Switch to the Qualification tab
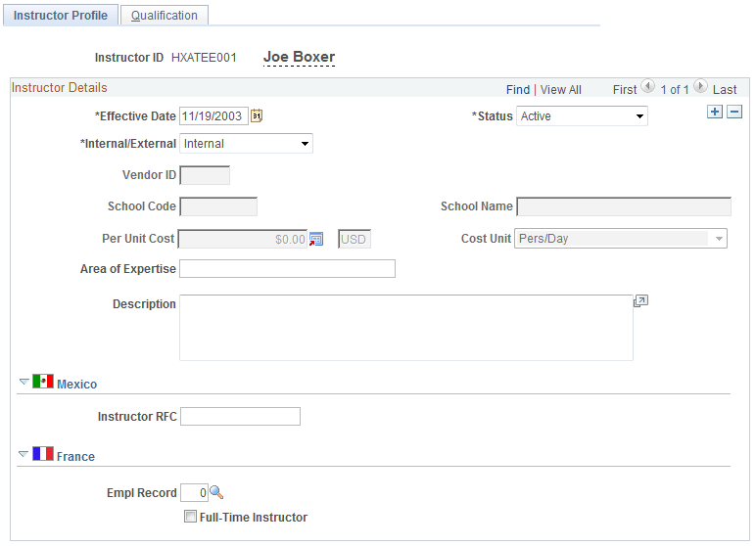The width and height of the screenshot is (756, 546). click(165, 16)
